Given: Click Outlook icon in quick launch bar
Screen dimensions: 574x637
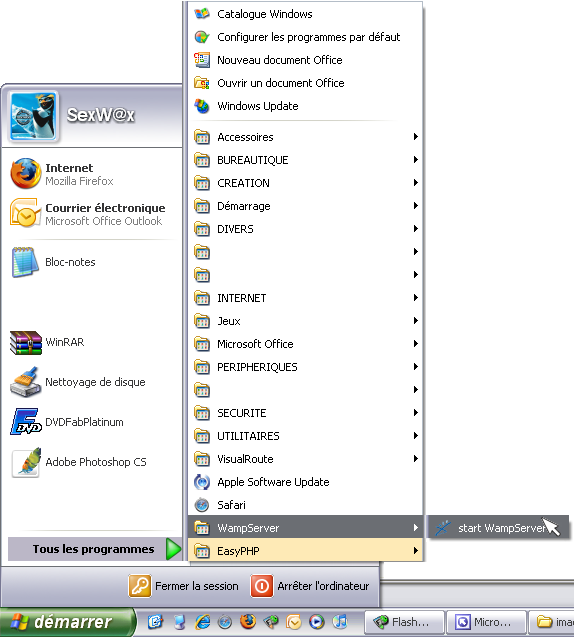Looking at the screenshot, I should [x=294, y=622].
